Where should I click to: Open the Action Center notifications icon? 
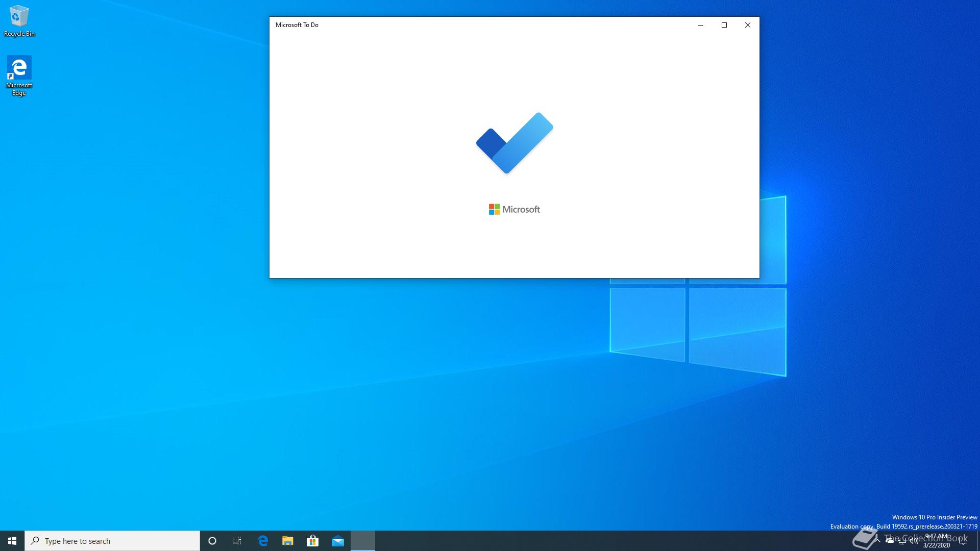click(x=963, y=541)
